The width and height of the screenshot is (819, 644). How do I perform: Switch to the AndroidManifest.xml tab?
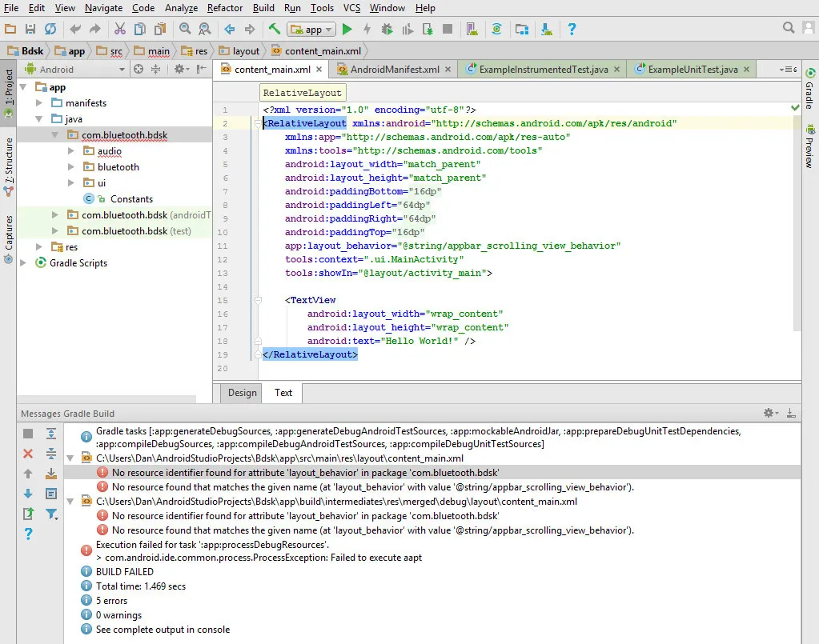tap(395, 70)
